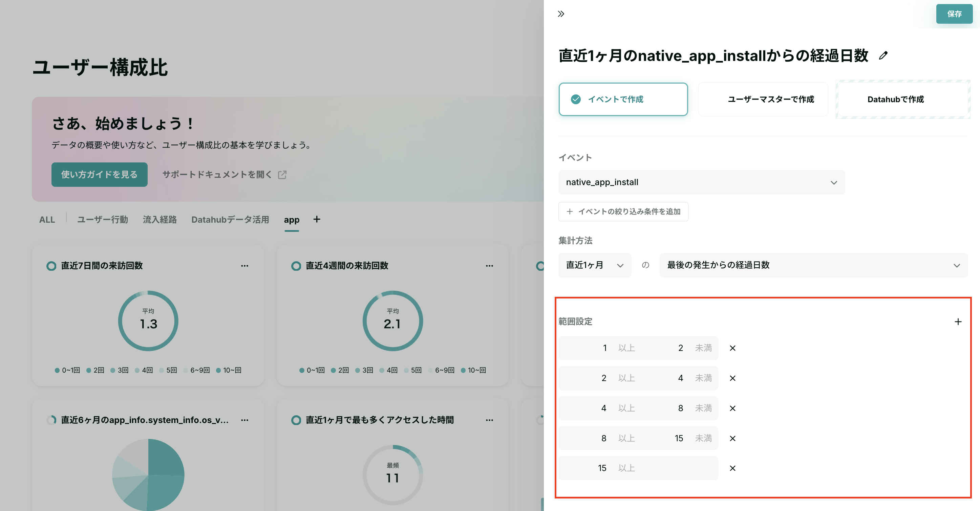Remove the 4以上 8未満 range row
Screen dimensions: 980x511
pyautogui.click(x=732, y=408)
